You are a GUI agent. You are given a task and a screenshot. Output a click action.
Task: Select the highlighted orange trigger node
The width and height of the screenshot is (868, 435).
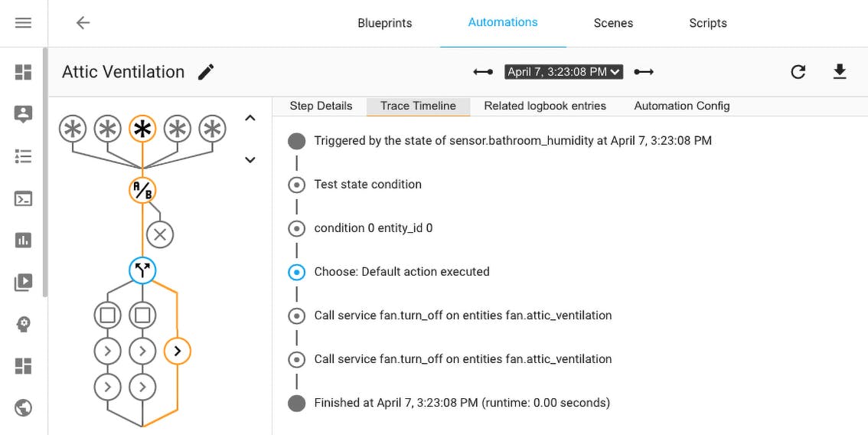point(142,129)
